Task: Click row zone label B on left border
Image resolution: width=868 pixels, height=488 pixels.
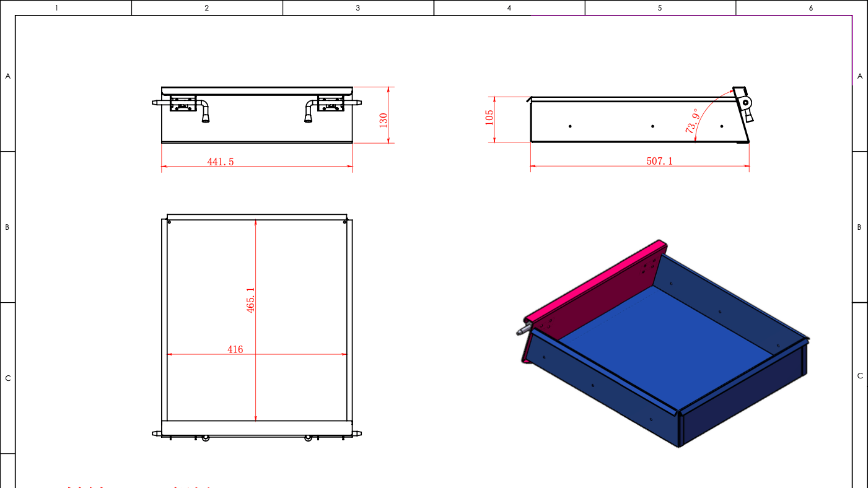Action: click(x=7, y=227)
